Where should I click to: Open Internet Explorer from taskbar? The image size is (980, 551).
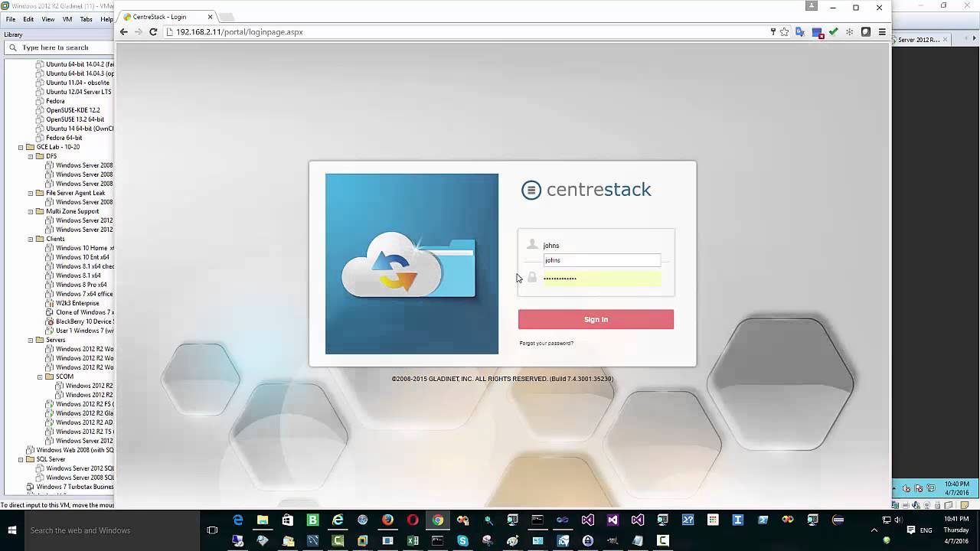(338, 520)
